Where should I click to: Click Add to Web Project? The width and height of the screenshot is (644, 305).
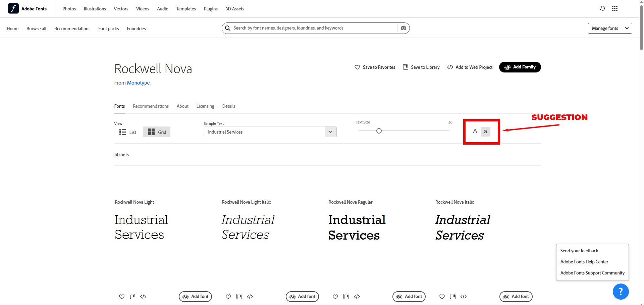coord(470,67)
